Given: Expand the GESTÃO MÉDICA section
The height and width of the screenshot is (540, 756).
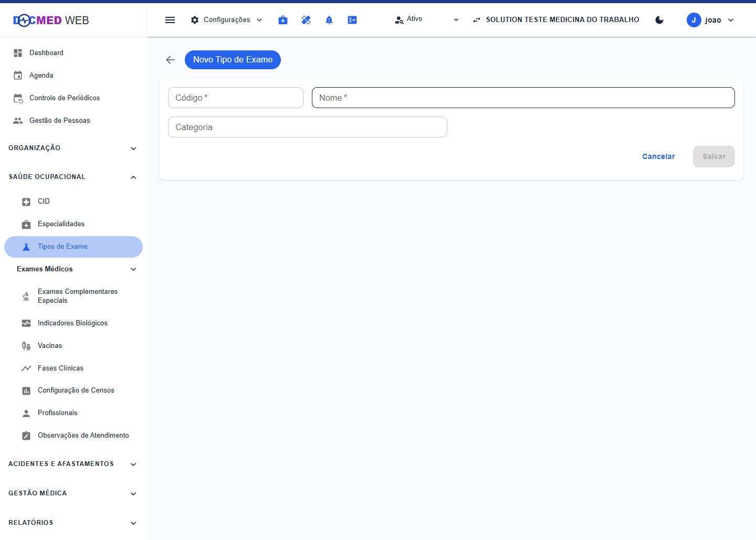Looking at the screenshot, I should 73,493.
